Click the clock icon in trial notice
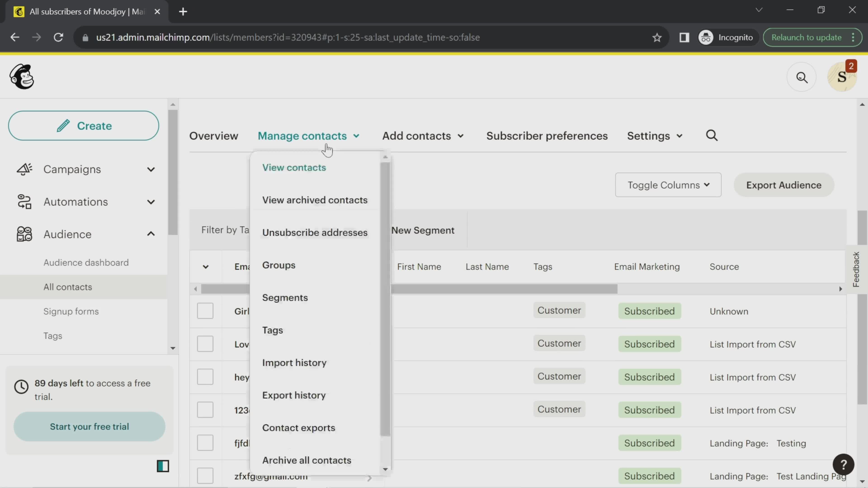The height and width of the screenshot is (488, 868). pyautogui.click(x=21, y=387)
